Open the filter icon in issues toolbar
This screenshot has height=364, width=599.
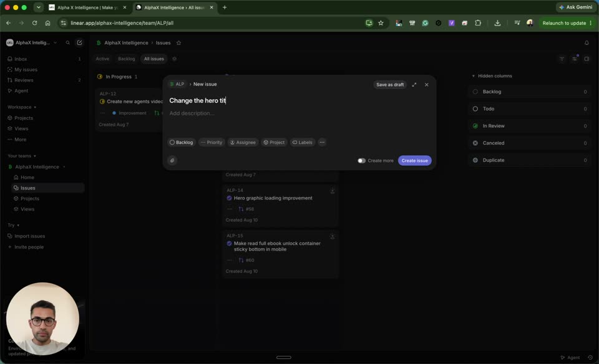click(562, 59)
